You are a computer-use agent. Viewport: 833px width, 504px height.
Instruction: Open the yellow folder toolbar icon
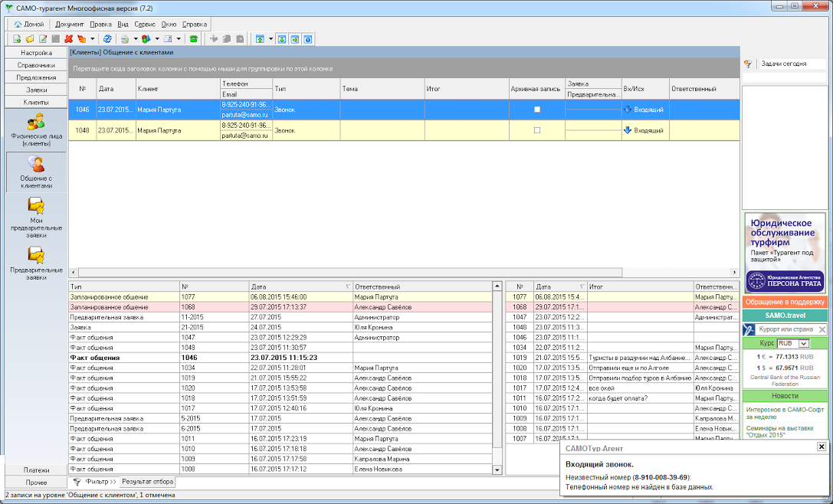click(30, 39)
